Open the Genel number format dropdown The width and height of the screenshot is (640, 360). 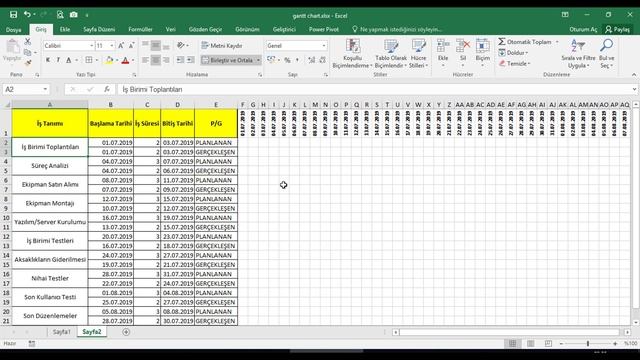click(324, 46)
